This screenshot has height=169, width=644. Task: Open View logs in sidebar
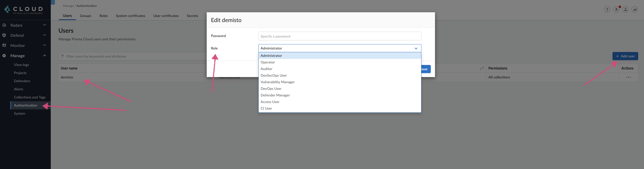(x=21, y=65)
